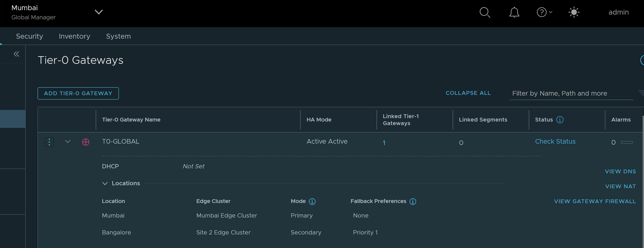This screenshot has width=644, height=248.
Task: Go to the System tab
Action: coord(118,36)
